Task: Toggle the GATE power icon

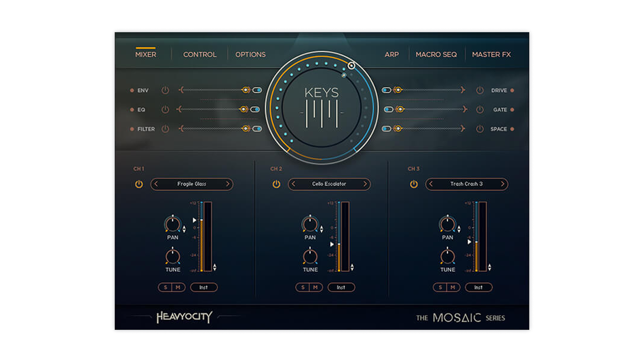Action: [x=480, y=110]
